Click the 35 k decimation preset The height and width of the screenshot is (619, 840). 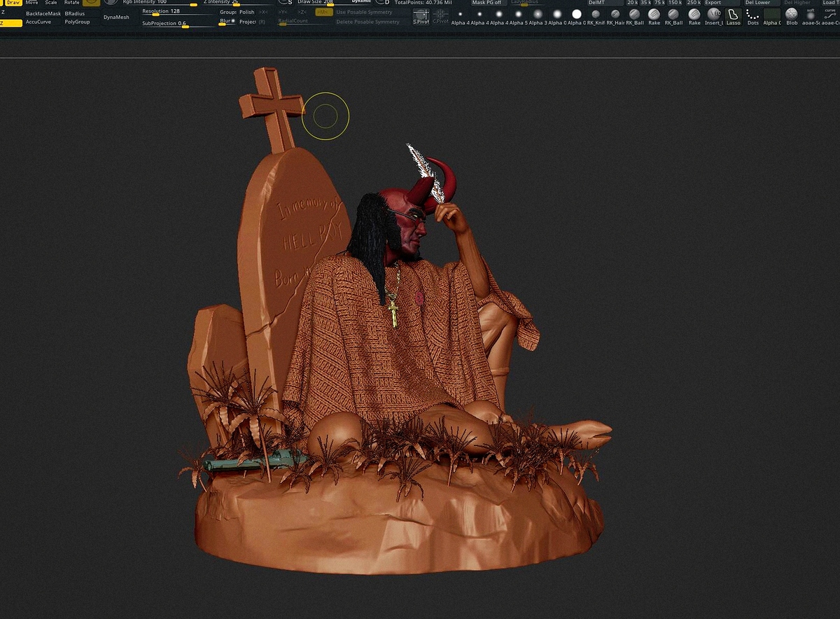[645, 3]
